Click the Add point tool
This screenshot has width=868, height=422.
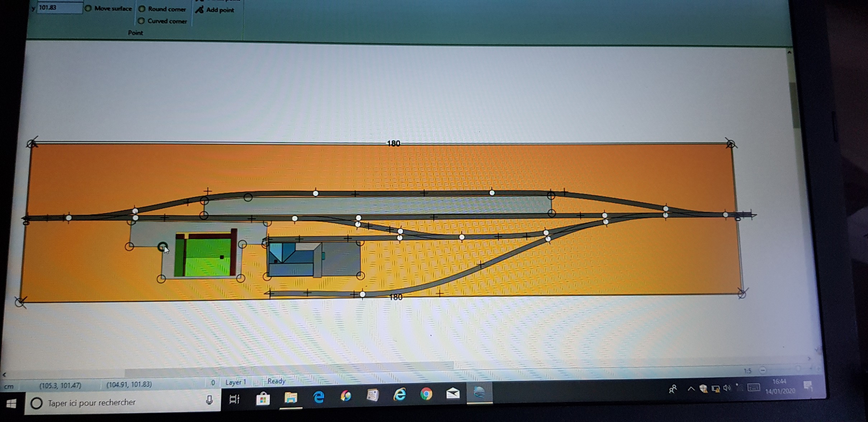click(215, 10)
